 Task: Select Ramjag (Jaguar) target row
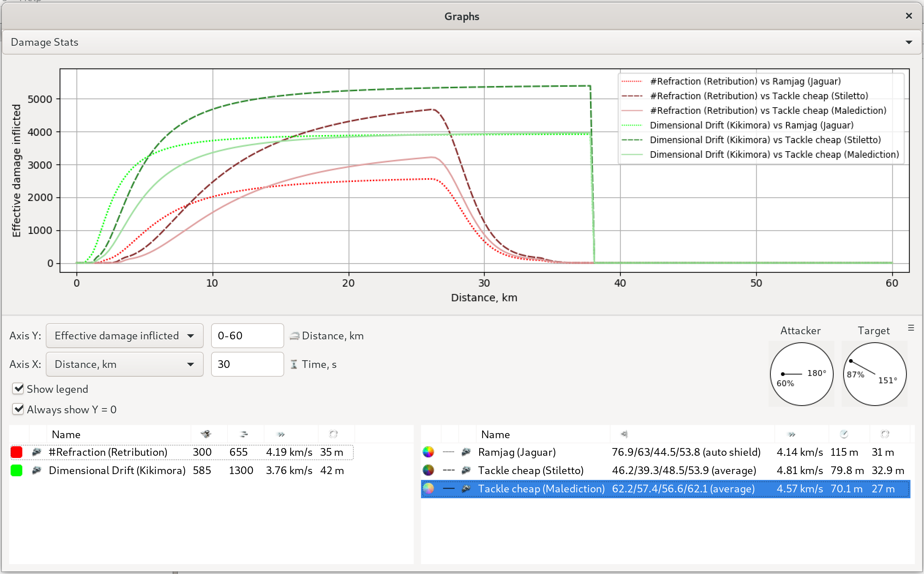pos(666,452)
